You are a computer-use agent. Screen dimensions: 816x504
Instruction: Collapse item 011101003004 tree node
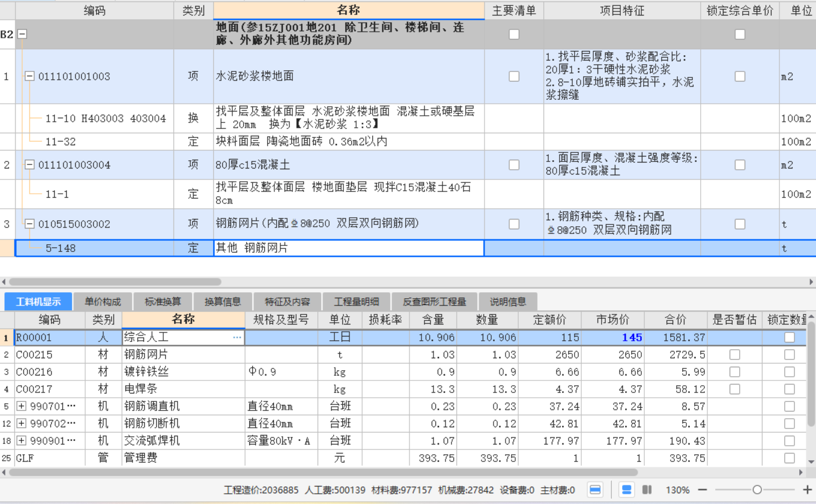tap(29, 165)
